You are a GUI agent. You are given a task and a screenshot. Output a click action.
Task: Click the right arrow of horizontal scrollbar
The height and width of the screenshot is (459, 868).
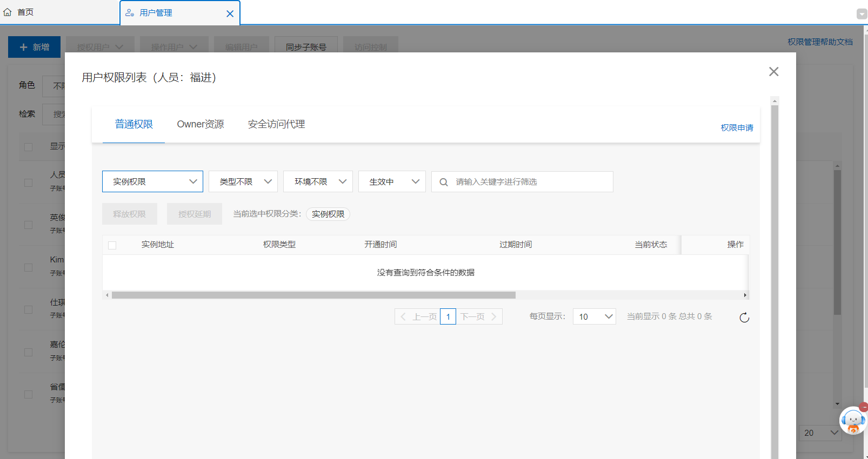pyautogui.click(x=745, y=295)
